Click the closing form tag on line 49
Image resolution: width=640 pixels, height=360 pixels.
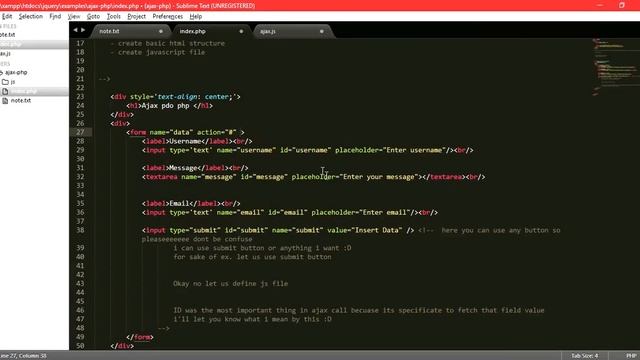click(140, 337)
